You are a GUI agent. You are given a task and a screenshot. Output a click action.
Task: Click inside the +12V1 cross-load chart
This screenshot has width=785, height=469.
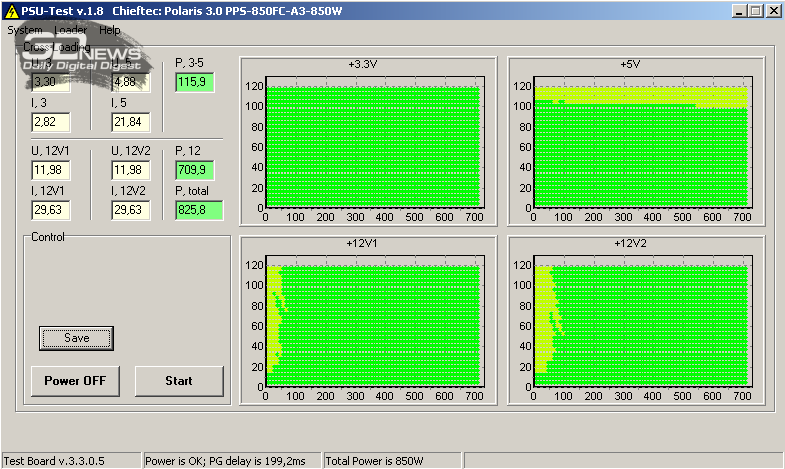(x=372, y=323)
